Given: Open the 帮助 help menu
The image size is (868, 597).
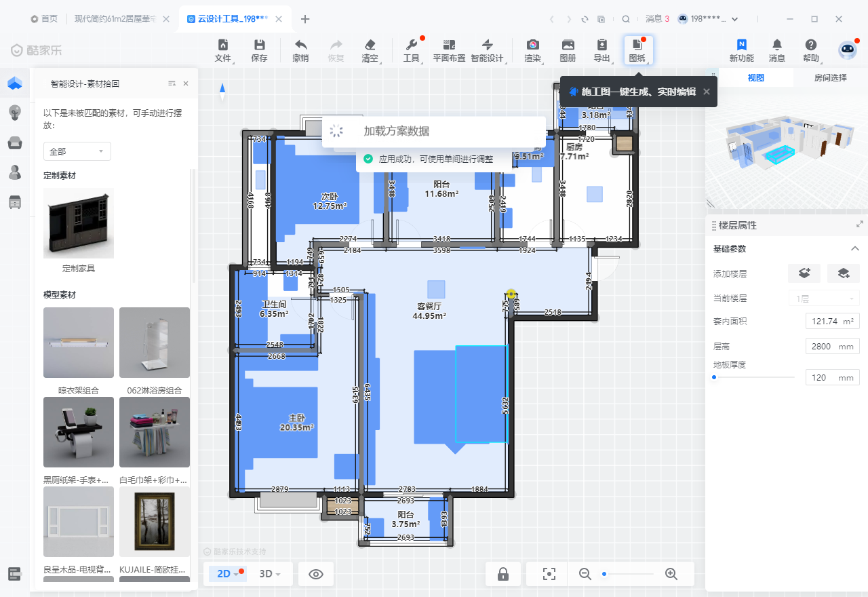Looking at the screenshot, I should click(x=811, y=50).
